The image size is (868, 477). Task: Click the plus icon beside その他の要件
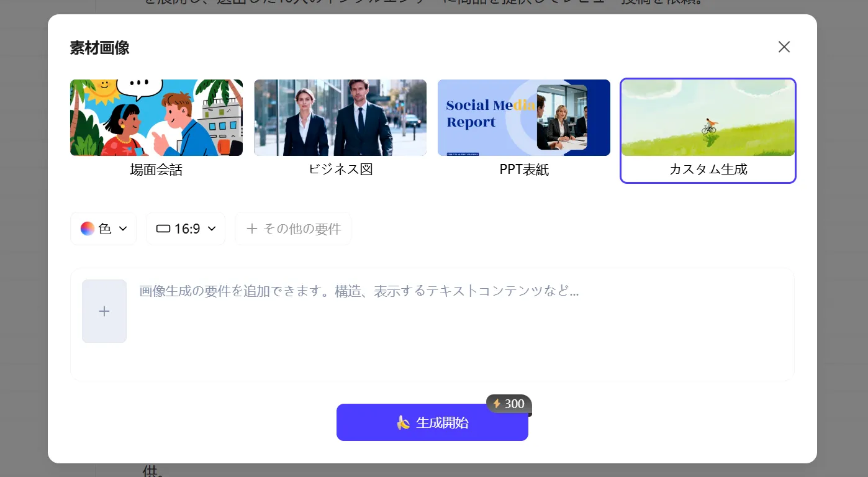(251, 229)
